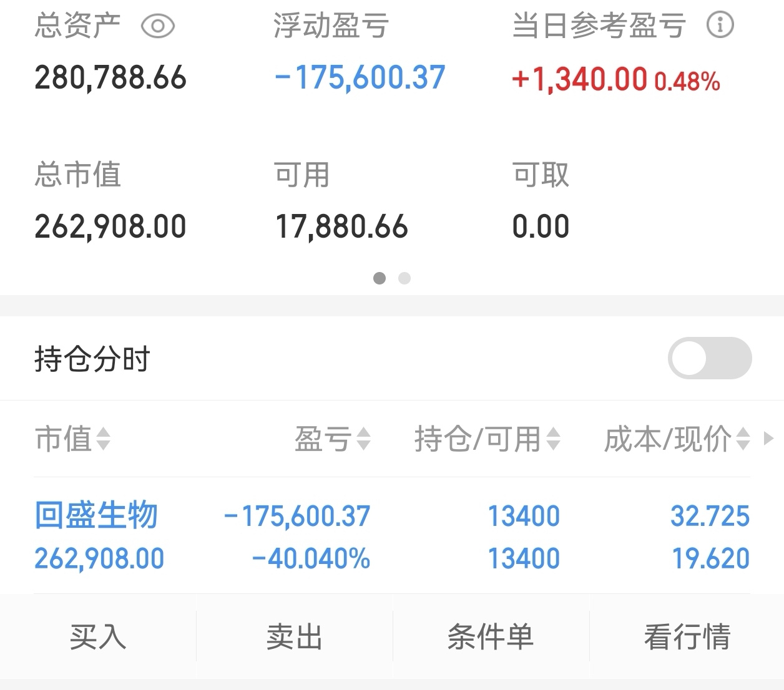Screen dimensions: 784x690
Task: Tap the daily profit +1,340.00 figure
Action: 579,79
